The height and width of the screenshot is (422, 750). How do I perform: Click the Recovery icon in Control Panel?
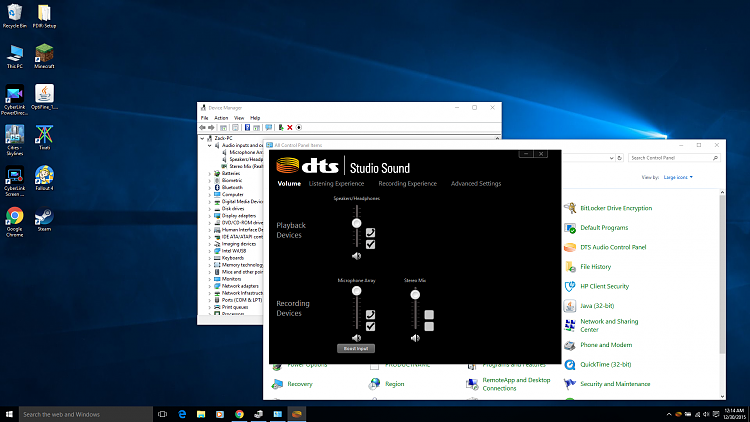pos(277,384)
